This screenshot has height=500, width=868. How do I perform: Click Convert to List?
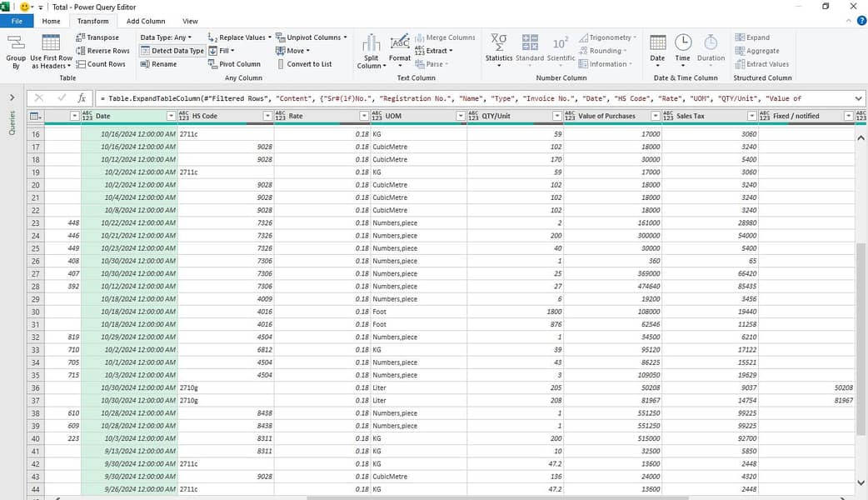304,63
